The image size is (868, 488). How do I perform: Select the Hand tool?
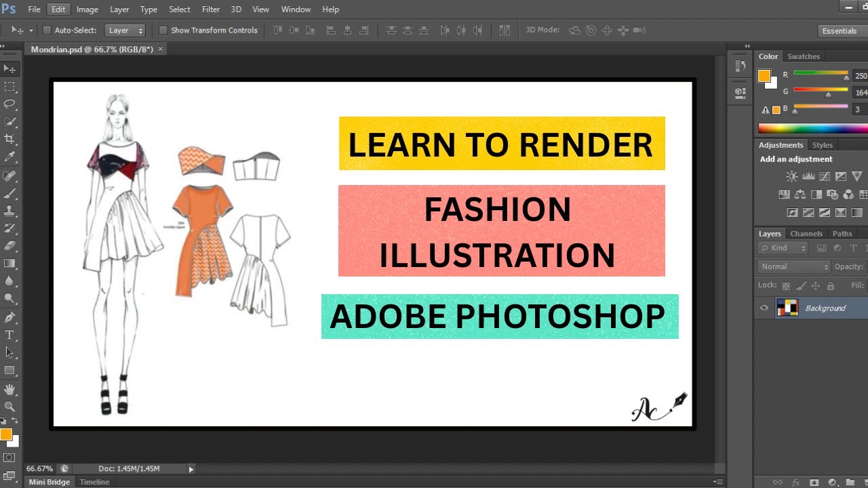tap(9, 390)
